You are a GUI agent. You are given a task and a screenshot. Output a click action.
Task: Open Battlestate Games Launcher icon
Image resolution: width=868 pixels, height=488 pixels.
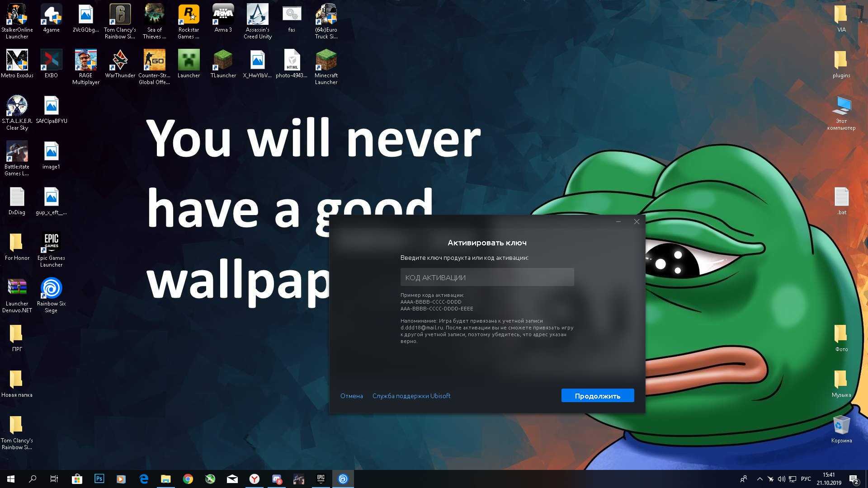tap(17, 158)
